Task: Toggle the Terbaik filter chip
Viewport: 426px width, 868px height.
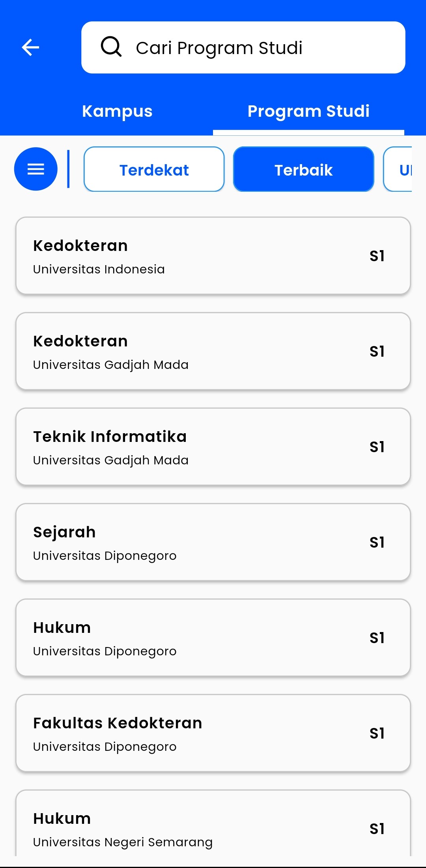Action: (x=303, y=170)
